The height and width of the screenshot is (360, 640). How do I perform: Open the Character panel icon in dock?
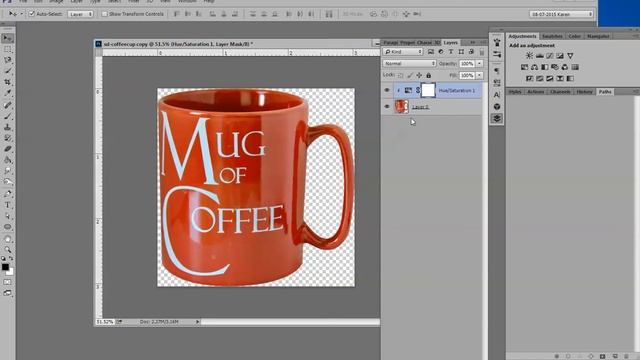point(497,95)
